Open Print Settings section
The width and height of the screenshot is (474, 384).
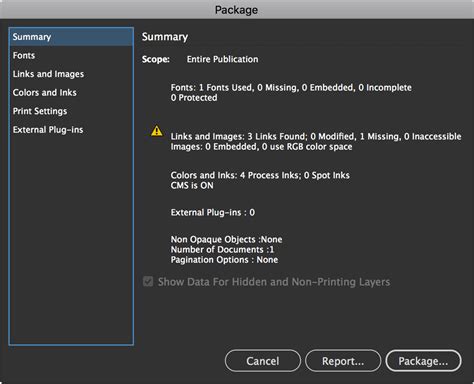[x=71, y=111]
